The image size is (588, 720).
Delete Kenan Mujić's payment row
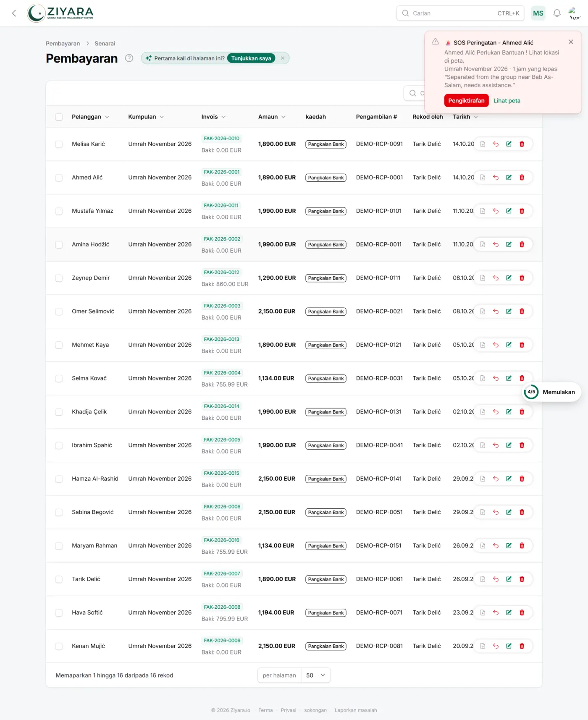click(522, 646)
